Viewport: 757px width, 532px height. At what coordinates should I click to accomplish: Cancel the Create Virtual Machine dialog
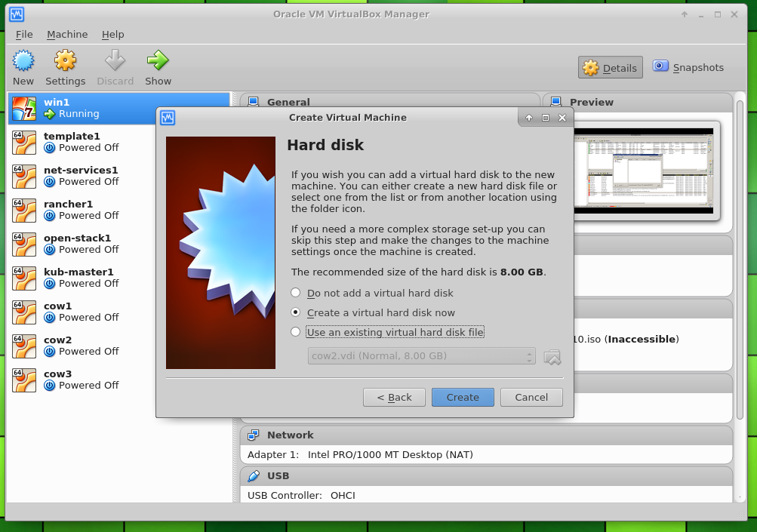click(x=531, y=398)
